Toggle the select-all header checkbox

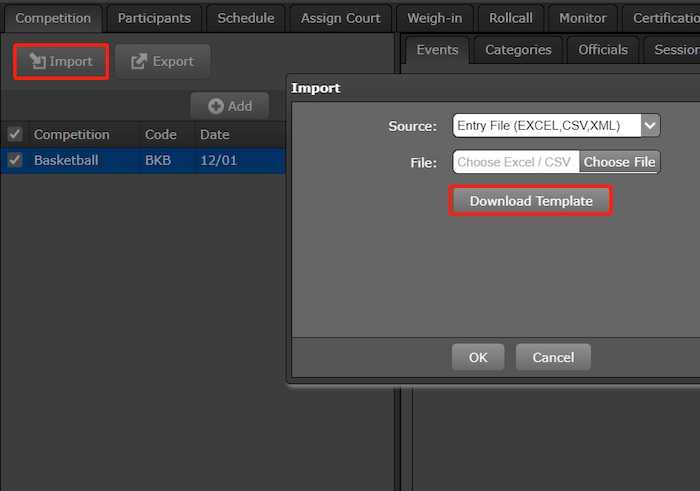pyautogui.click(x=15, y=134)
